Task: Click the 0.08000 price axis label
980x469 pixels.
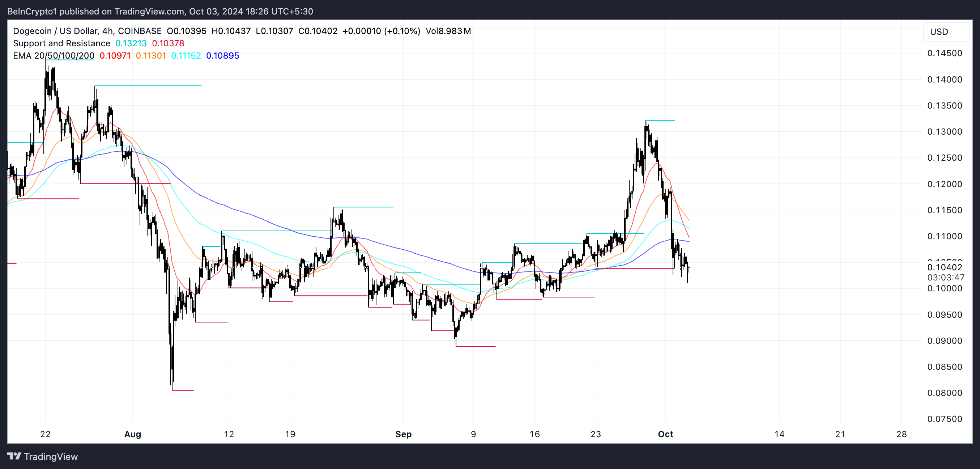Action: pos(944,393)
